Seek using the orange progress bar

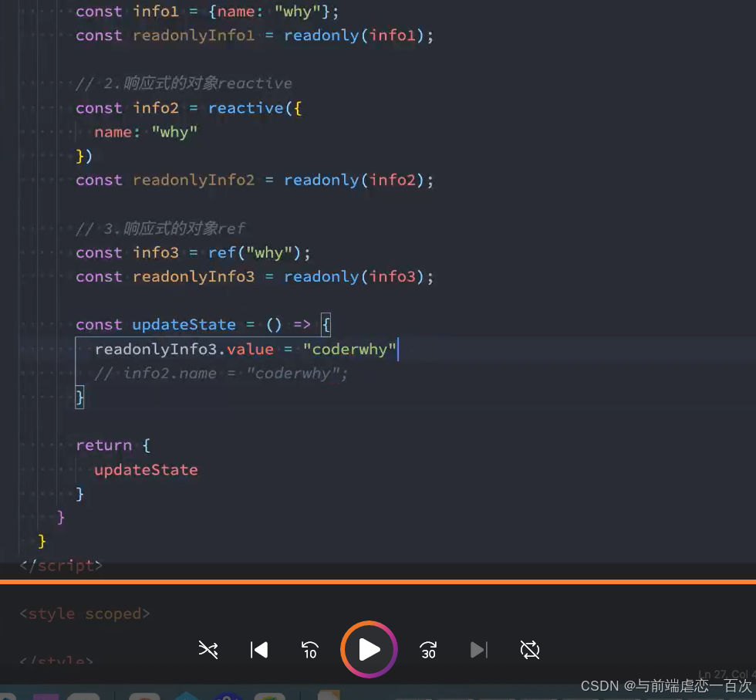pyautogui.click(x=378, y=582)
